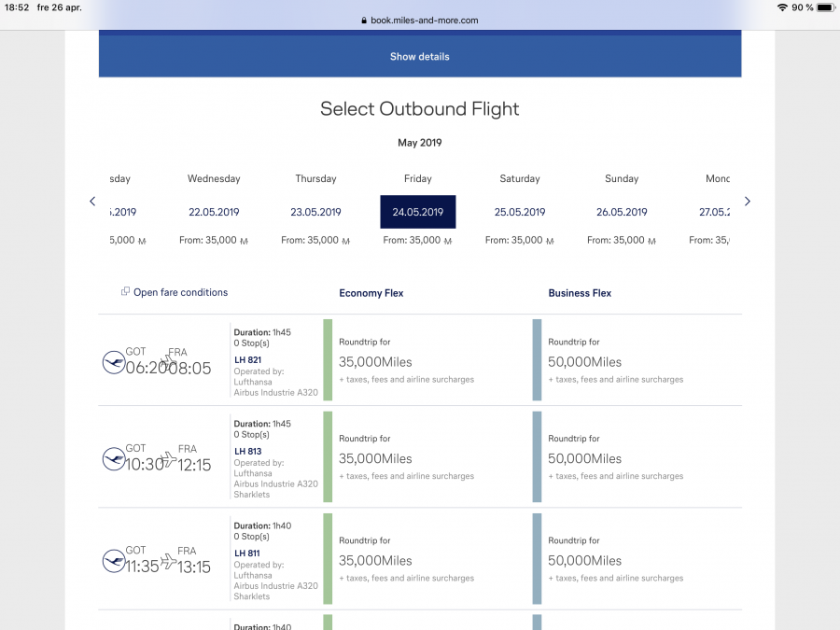Click the airplane icon on the 10:30 flight
Viewport: 840px width, 630px height.
click(168, 458)
